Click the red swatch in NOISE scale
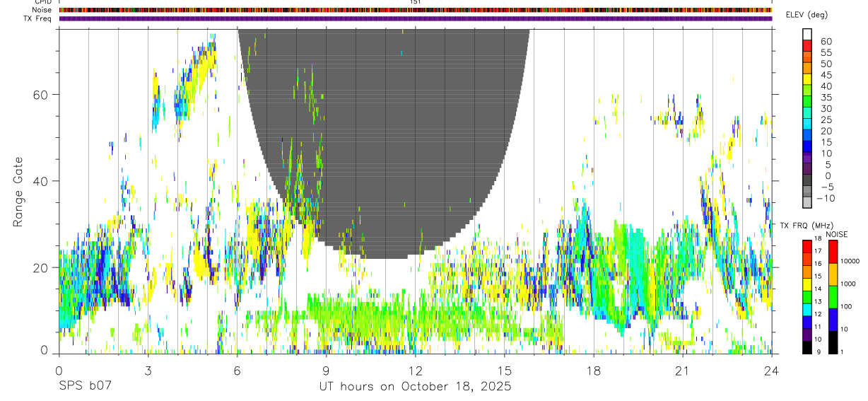Screen dimensions: 868x401 click(833, 252)
